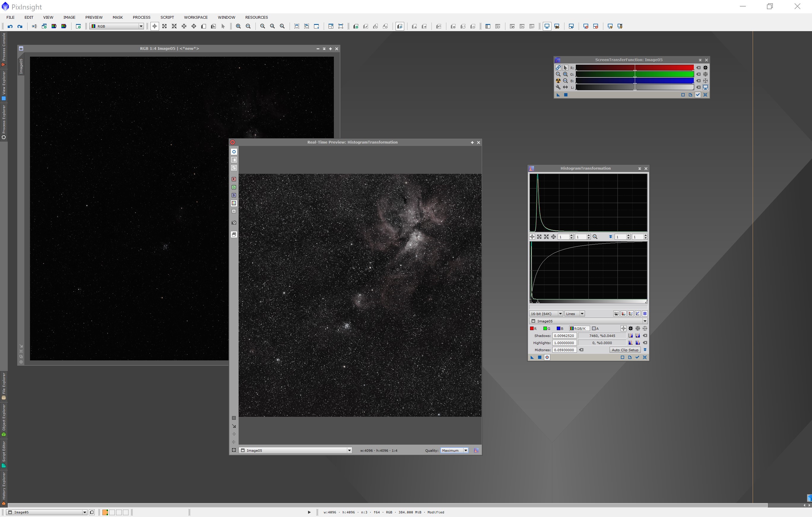Open the Lines plot style dropdown

574,314
